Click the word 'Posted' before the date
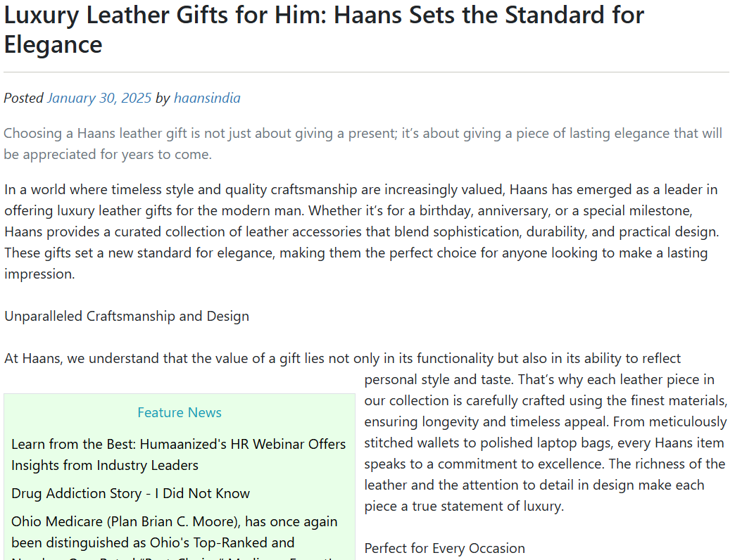The image size is (735, 560). [x=23, y=98]
